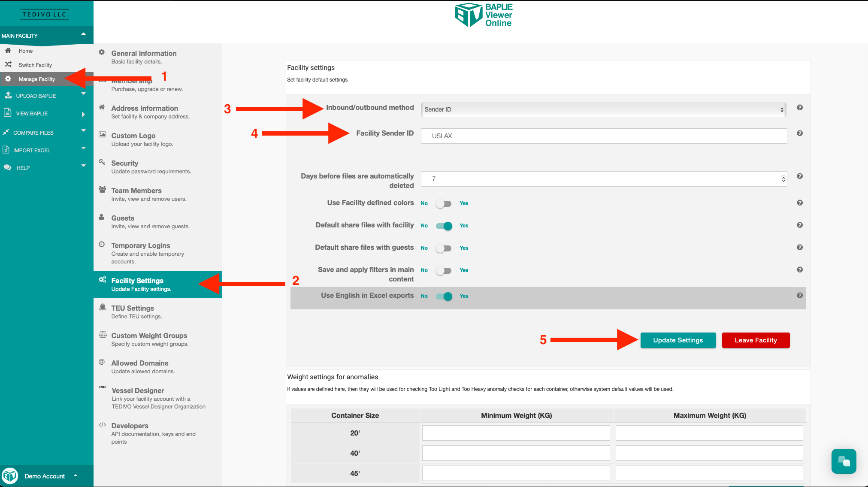Click the Home house icon in sidebar
Screen dimensions: 868x487
pyautogui.click(x=8, y=51)
